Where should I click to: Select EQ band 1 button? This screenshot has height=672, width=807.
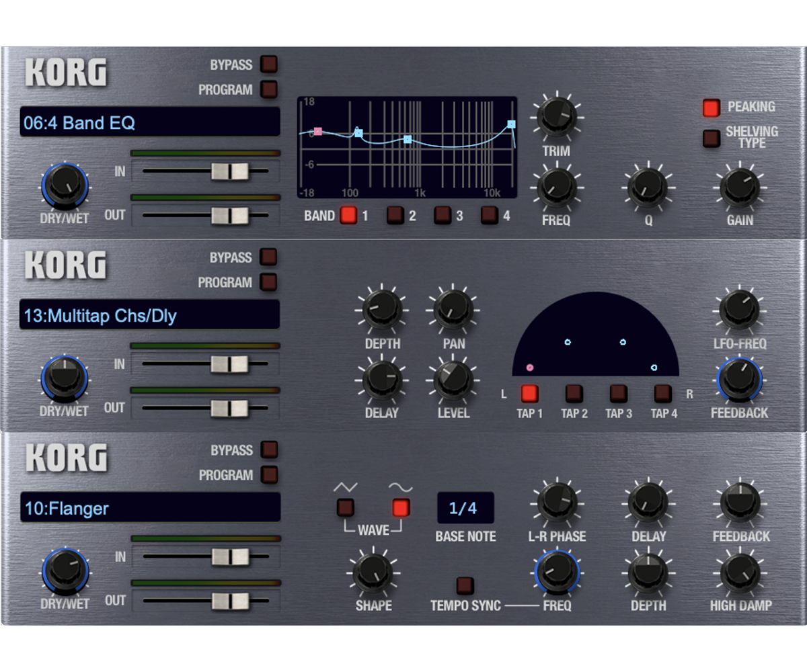tap(348, 216)
